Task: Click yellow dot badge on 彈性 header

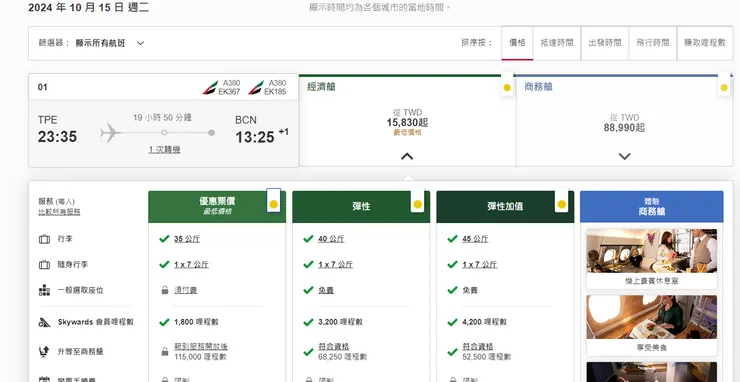Action: coord(417,204)
